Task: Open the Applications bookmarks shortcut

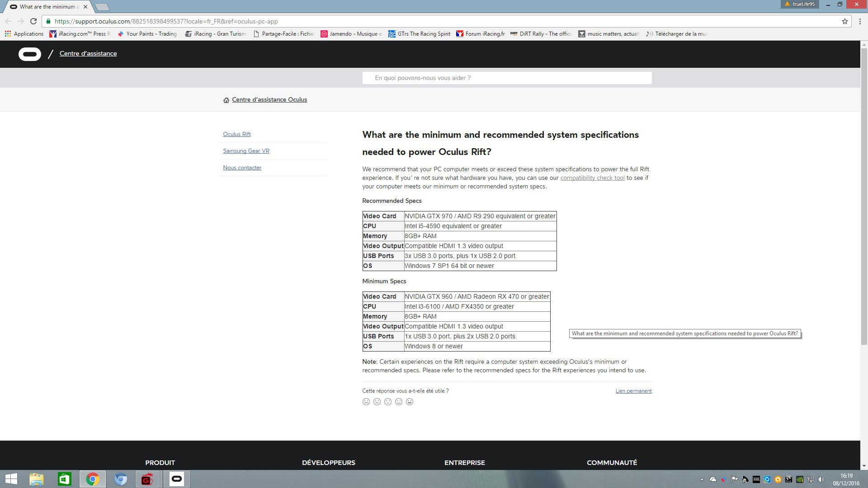Action: [24, 34]
